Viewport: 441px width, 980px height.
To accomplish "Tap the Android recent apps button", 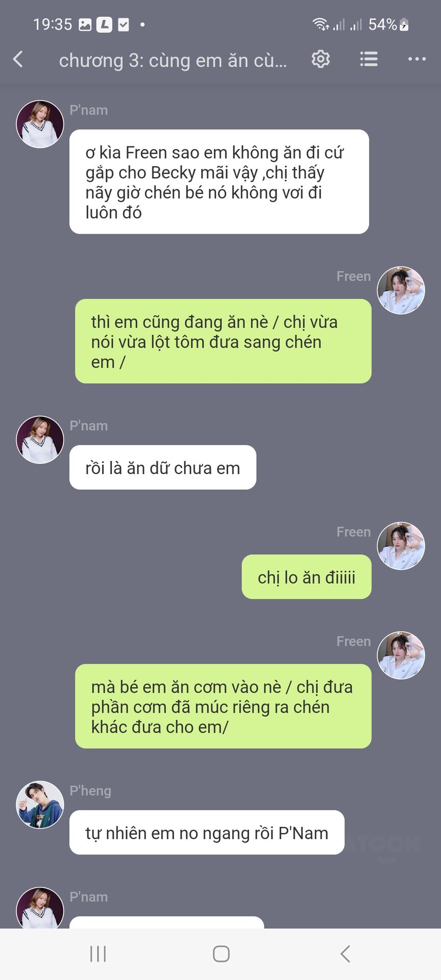I will tap(98, 953).
